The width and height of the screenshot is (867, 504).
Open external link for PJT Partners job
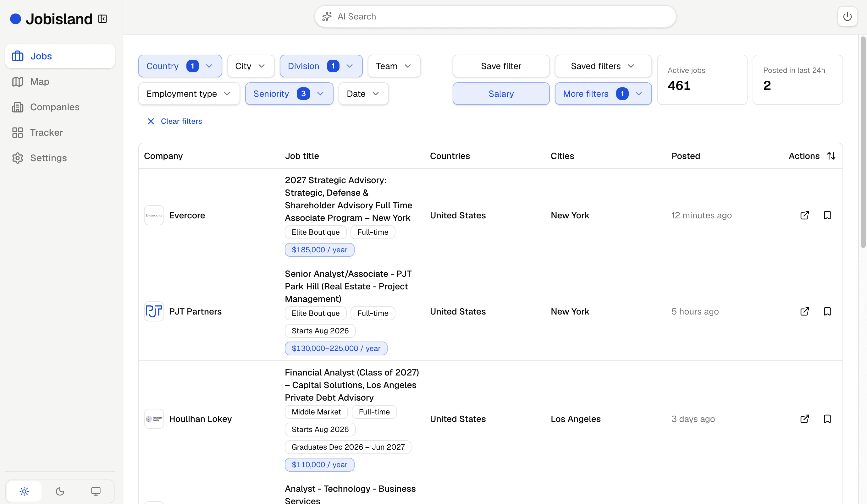(804, 311)
